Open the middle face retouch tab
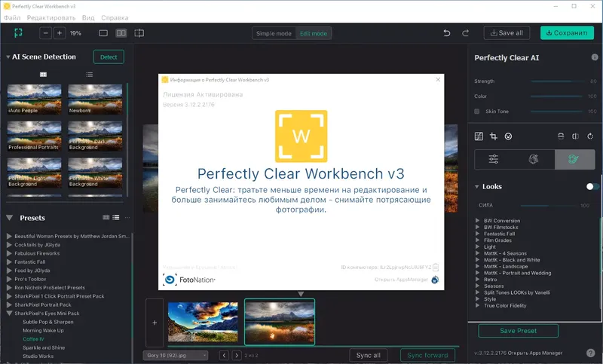Viewport: 603px width, 364px height. pos(534,159)
